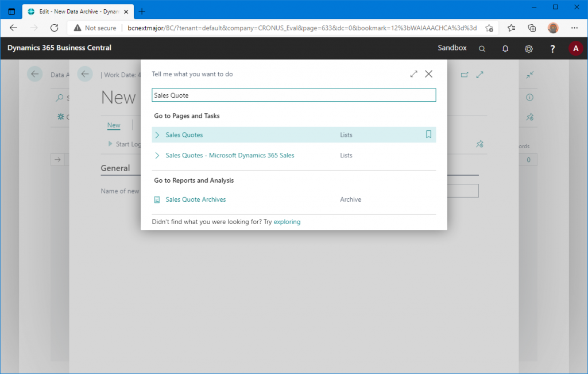Reload the page in the browser

55,28
